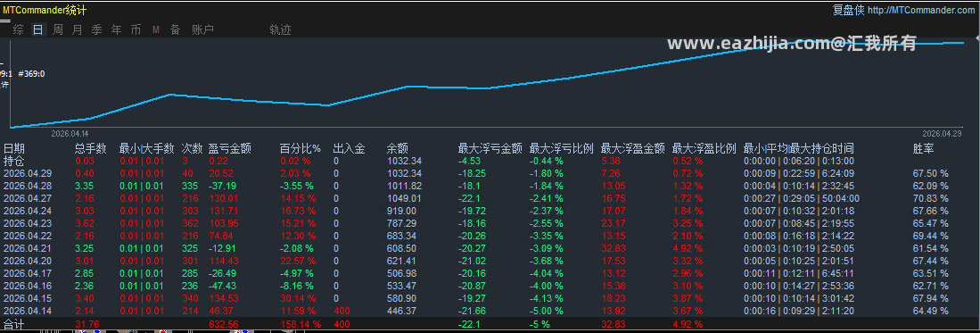Click the 胜率 column header
Viewport: 980px width, 333px height.
click(x=924, y=148)
